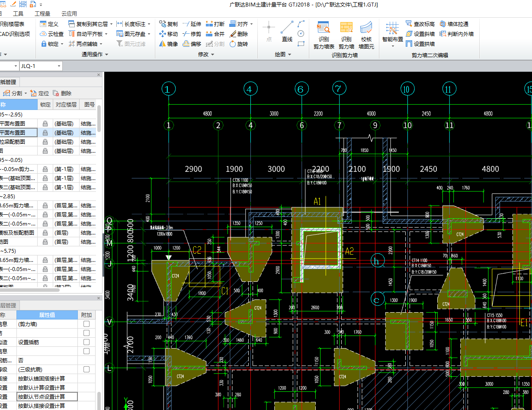Screen dimensions: 532x410
Task: Click 定位 (Locate) in drawing management panel
Action: click(39, 93)
